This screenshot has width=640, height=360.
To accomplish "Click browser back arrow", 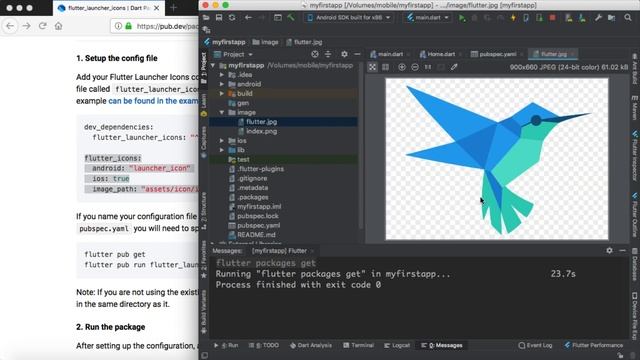I will tap(10, 26).
